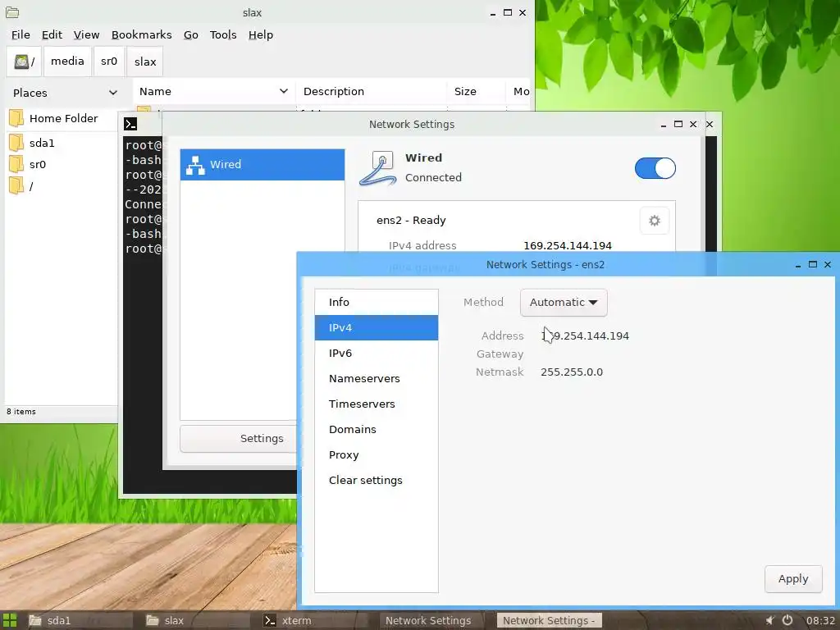Select the IPv4 tab
This screenshot has height=630, width=840.
point(376,328)
